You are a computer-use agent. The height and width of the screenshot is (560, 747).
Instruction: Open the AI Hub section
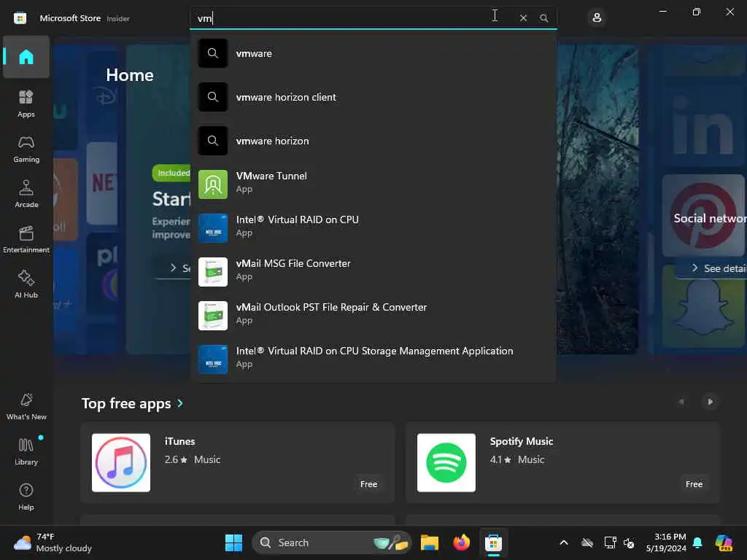point(26,285)
